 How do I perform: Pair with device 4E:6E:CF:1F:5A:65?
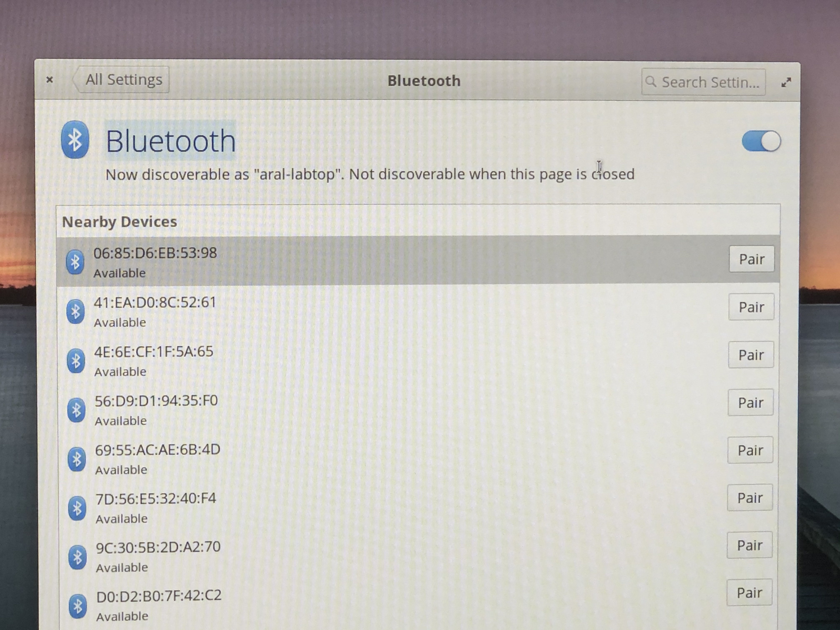[x=751, y=355]
